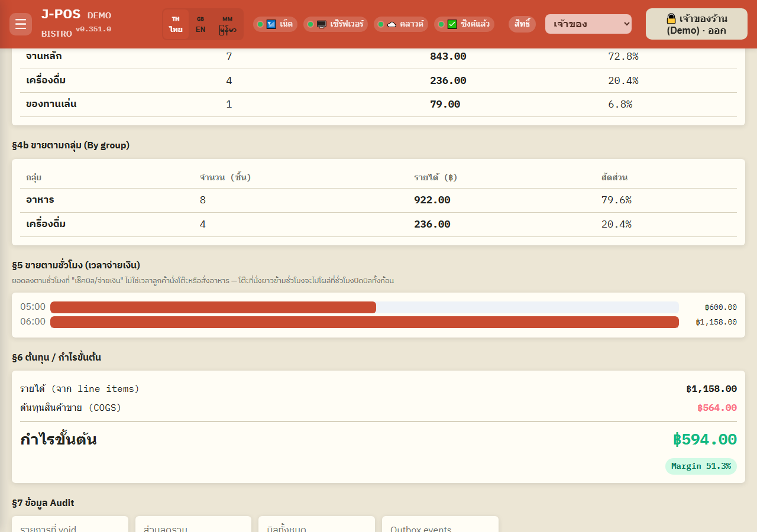Viewport: 757px width, 532px height.
Task: Click the network (เน็ต) status indicator
Action: point(275,24)
